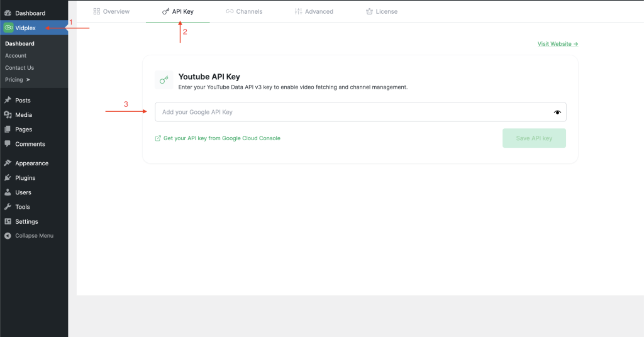The width and height of the screenshot is (644, 337).
Task: Open Get your API key from Google Cloud Console link
Action: coord(221,138)
